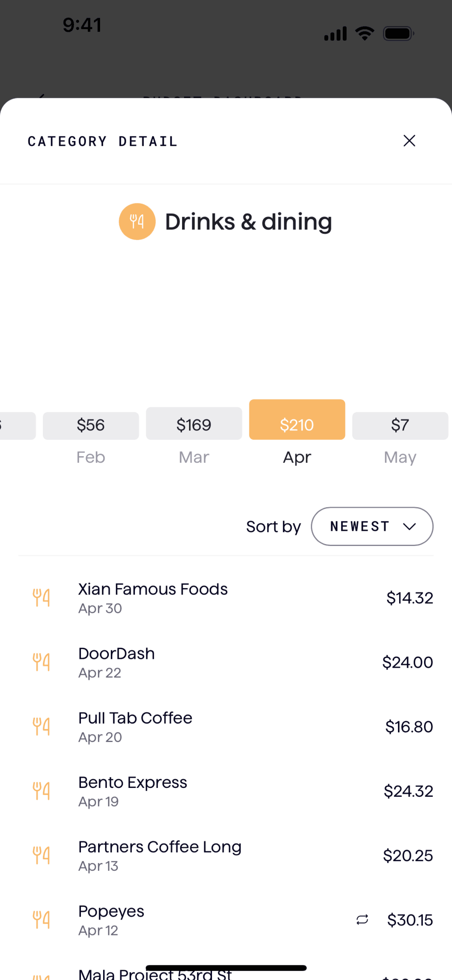Image resolution: width=452 pixels, height=980 pixels.
Task: Close the Category Detail sheet
Action: tap(409, 141)
